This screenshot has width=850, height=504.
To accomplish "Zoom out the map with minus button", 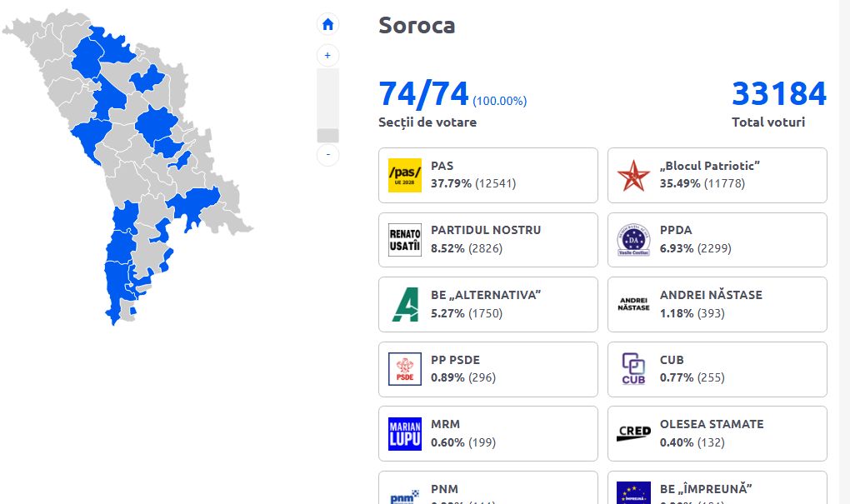I will click(327, 155).
